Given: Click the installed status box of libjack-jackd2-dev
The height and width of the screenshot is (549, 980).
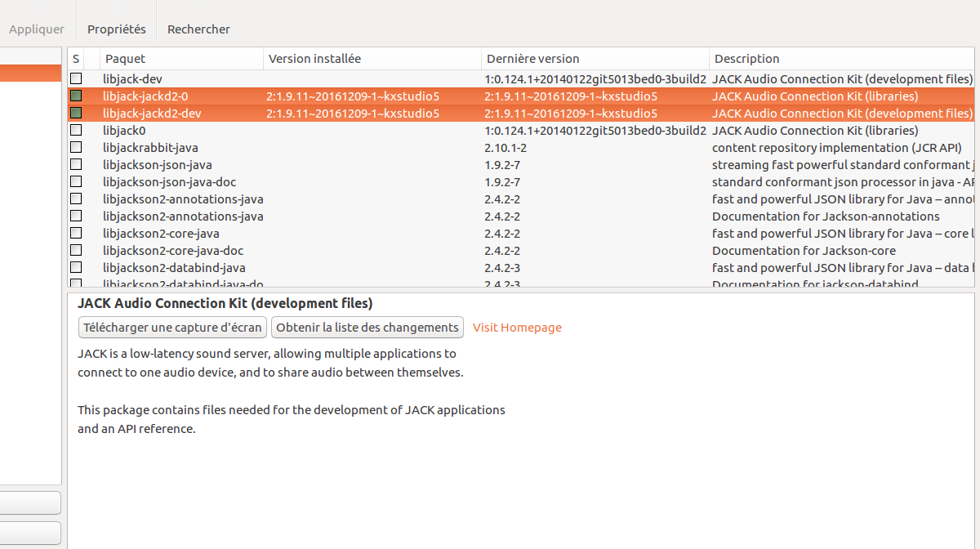Looking at the screenshot, I should tap(76, 114).
